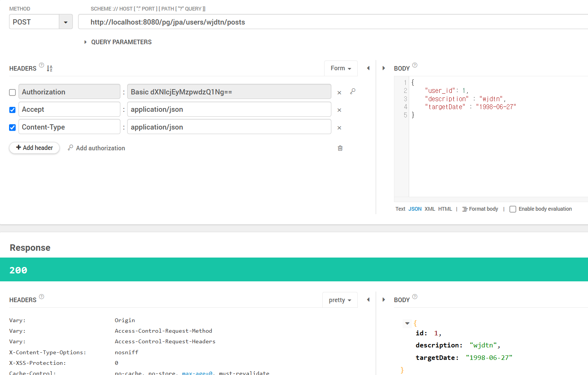The width and height of the screenshot is (588, 375).
Task: Click the key icon beside Authorization value
Action: (352, 91)
